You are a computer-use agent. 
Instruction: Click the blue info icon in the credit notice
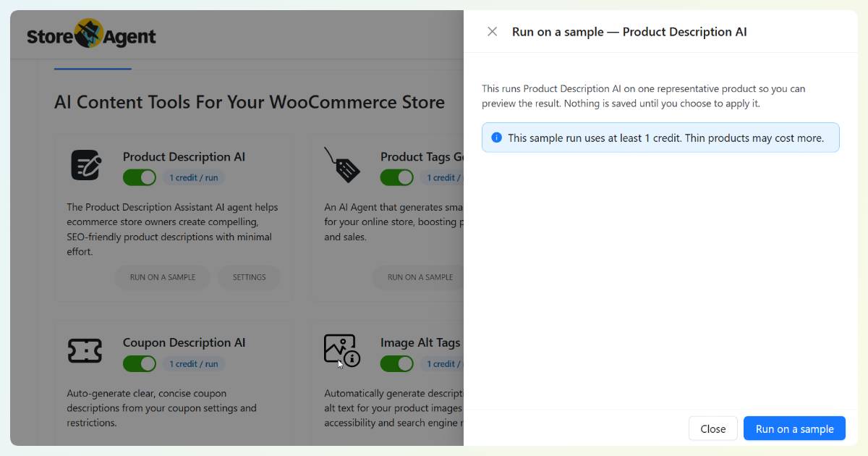pos(496,138)
